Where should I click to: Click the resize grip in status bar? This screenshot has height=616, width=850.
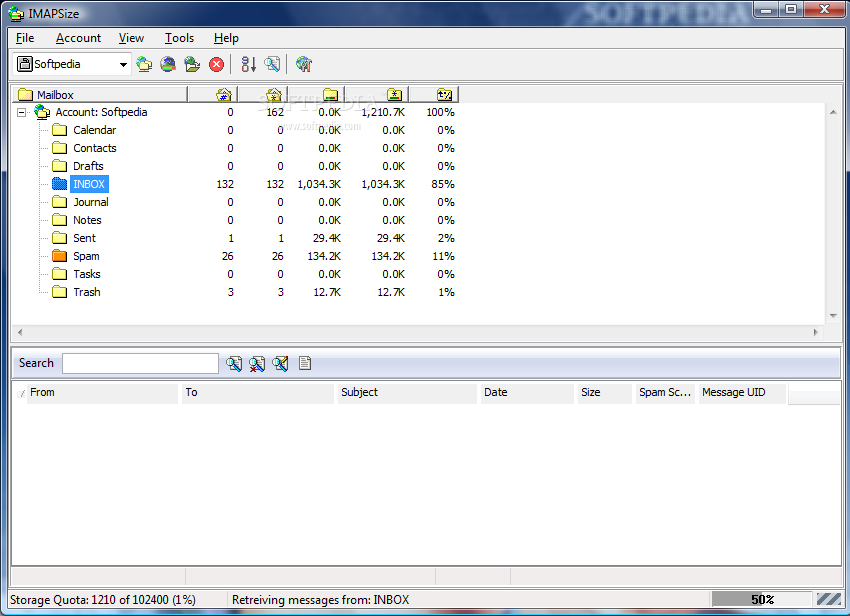click(x=829, y=599)
